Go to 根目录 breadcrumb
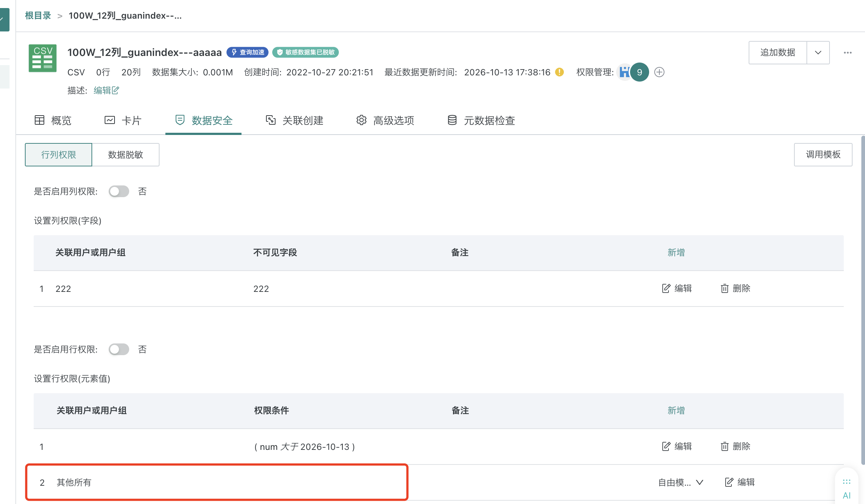The image size is (865, 504). click(x=38, y=16)
